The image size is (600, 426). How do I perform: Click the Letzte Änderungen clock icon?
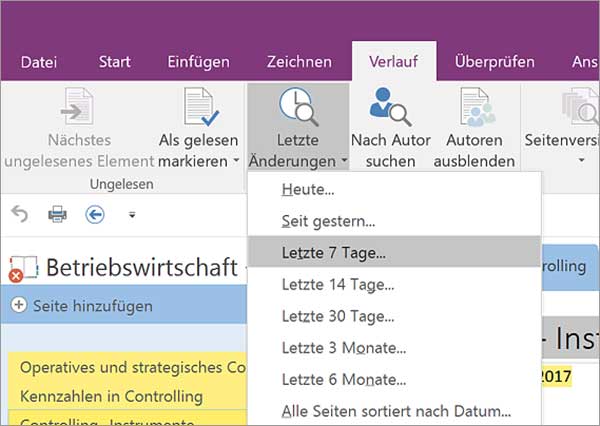tap(298, 106)
